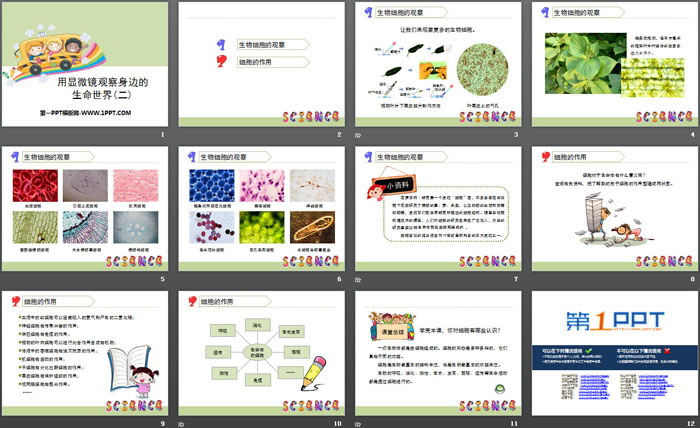Select slide 11 class summary slide
The image size is (700, 428).
tap(438, 353)
